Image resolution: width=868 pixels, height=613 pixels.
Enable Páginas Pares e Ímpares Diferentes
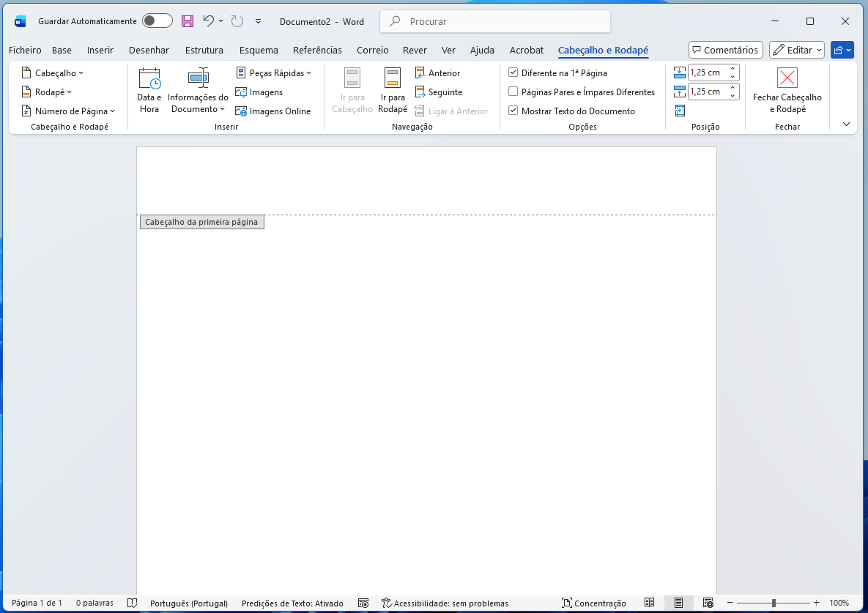click(513, 92)
